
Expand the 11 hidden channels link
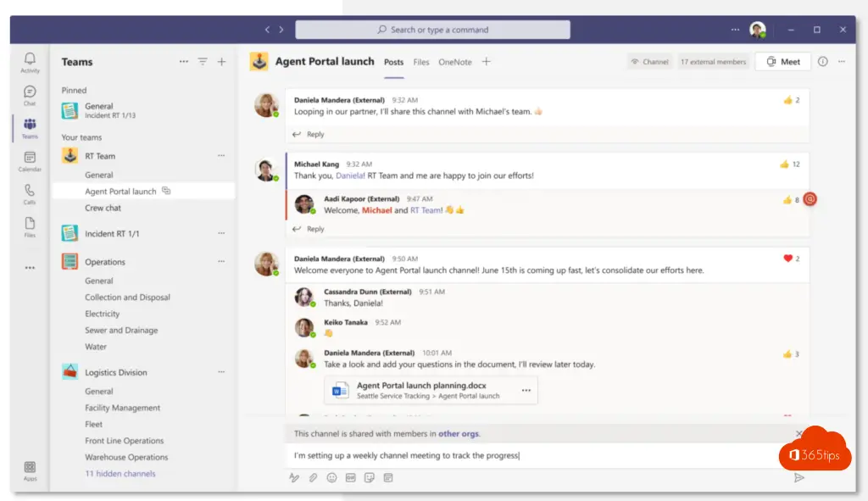click(x=120, y=474)
